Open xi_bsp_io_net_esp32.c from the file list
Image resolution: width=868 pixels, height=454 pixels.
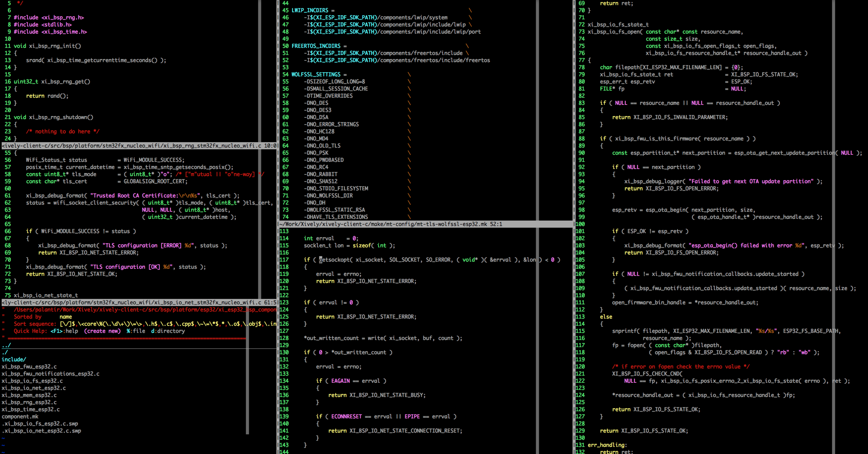pyautogui.click(x=34, y=388)
